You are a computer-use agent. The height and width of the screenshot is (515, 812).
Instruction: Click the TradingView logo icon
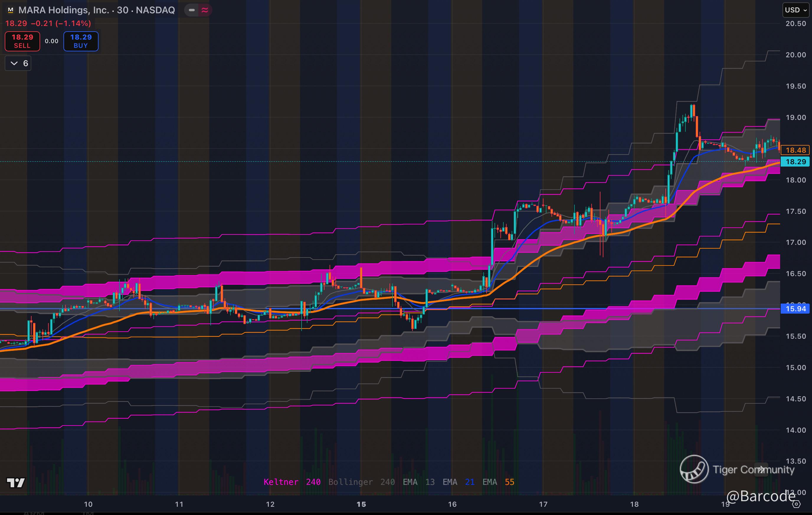(x=16, y=483)
